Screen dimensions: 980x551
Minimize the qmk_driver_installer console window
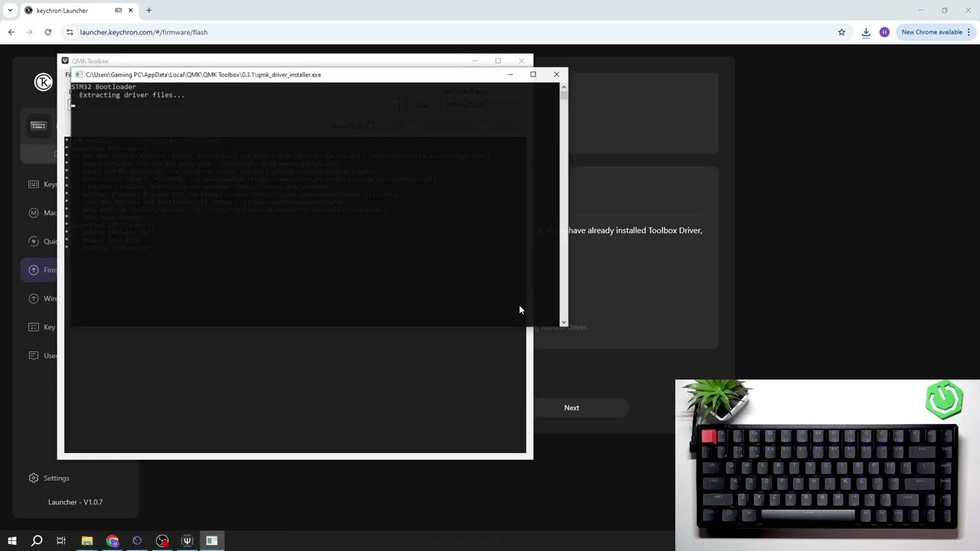point(510,74)
